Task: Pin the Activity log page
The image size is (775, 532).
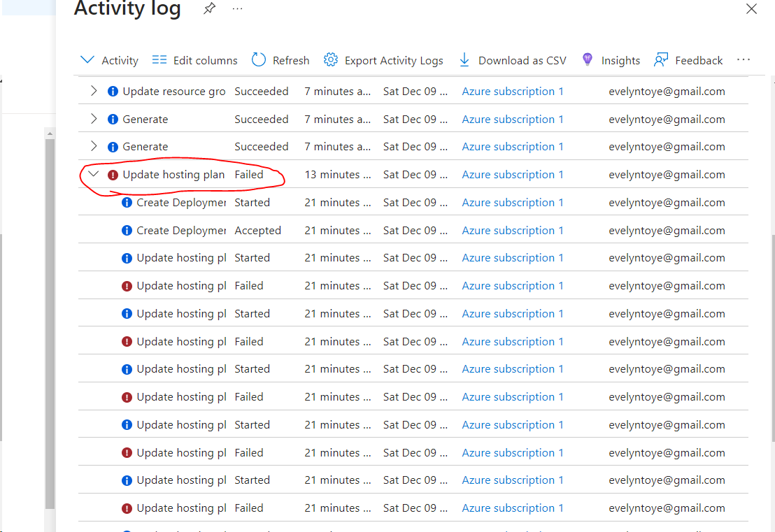Action: point(209,9)
